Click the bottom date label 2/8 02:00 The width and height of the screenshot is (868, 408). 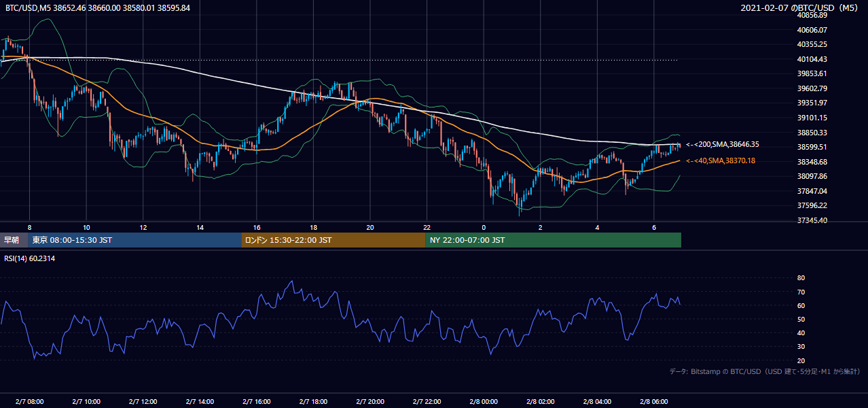[x=540, y=402]
